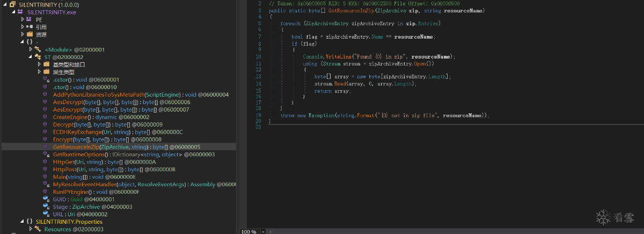The width and height of the screenshot is (644, 234).
Task: Expand the 基类型和接口 folder
Action: click(x=39, y=64)
